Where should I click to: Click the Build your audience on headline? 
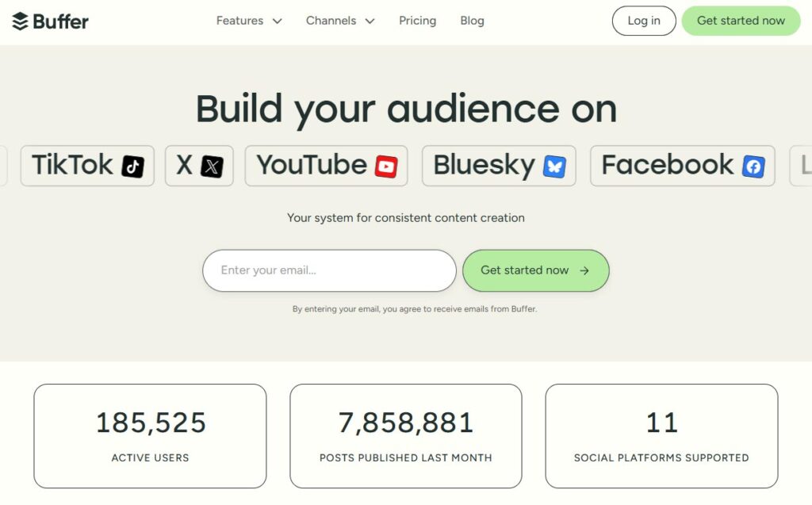tap(406, 109)
